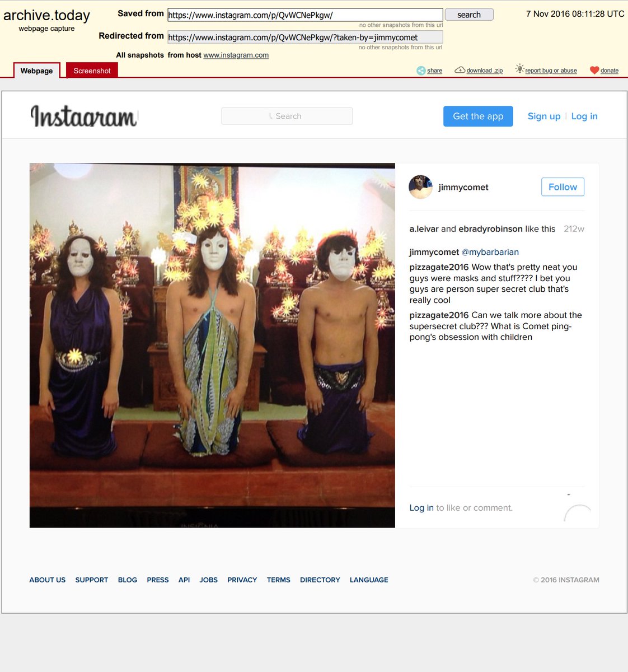
Task: Click the red donate heart icon
Action: (x=594, y=70)
